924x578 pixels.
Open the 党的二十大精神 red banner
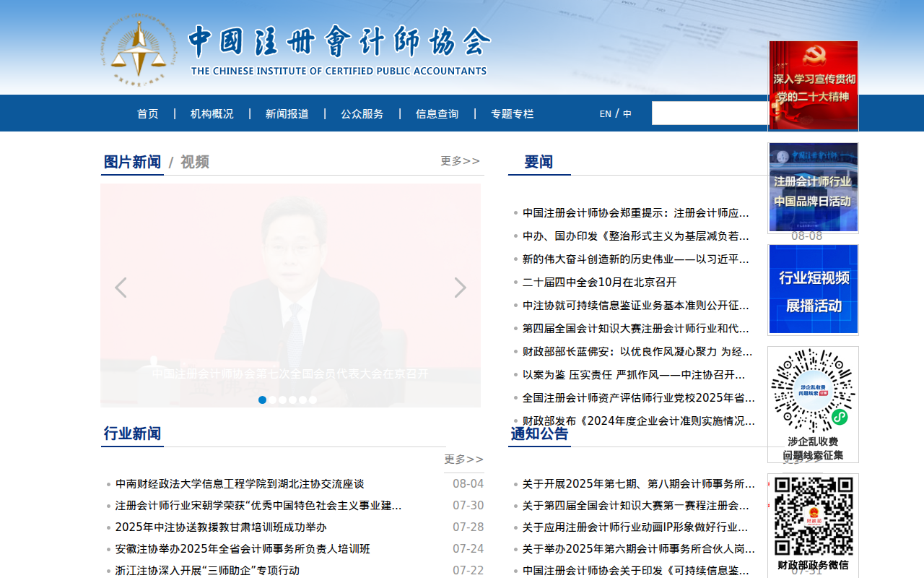point(814,85)
